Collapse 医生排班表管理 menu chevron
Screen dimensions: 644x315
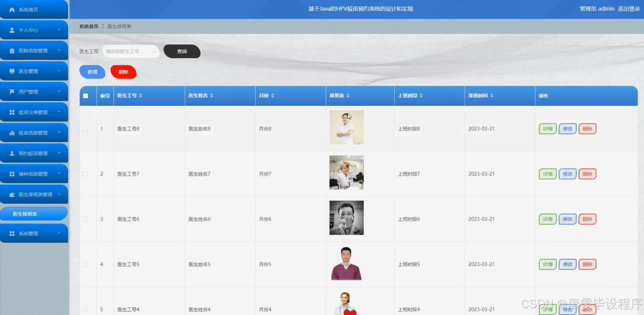point(59,194)
